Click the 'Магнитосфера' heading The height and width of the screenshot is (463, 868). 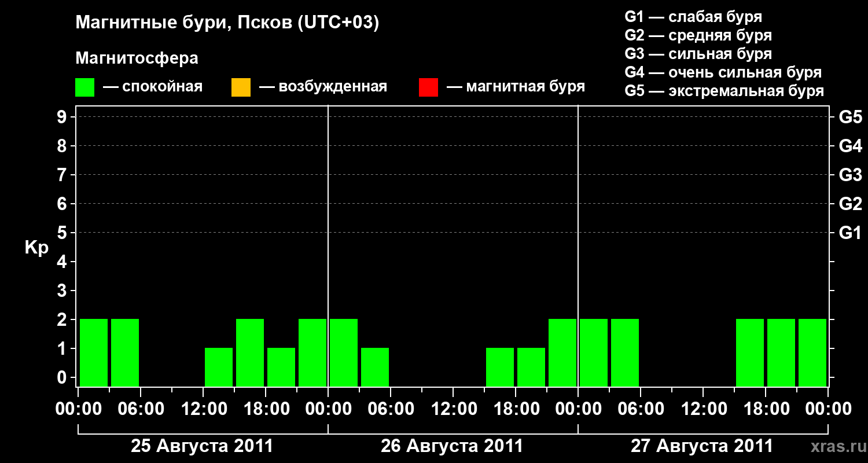[x=137, y=58]
